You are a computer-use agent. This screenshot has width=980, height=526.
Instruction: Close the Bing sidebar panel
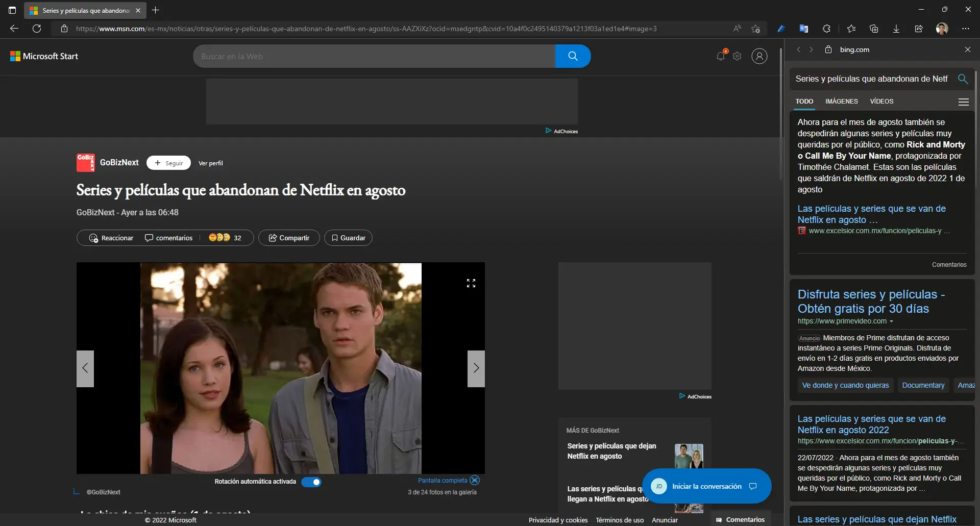pyautogui.click(x=968, y=49)
